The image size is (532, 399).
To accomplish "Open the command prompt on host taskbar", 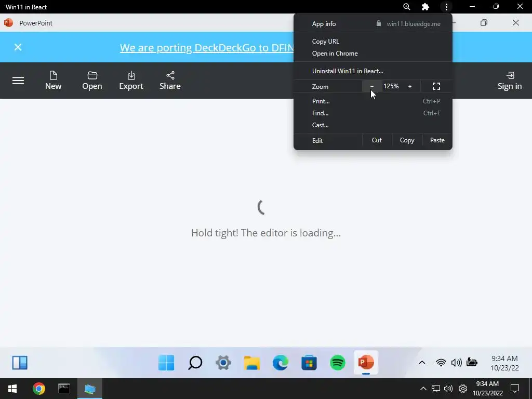I will tap(64, 388).
